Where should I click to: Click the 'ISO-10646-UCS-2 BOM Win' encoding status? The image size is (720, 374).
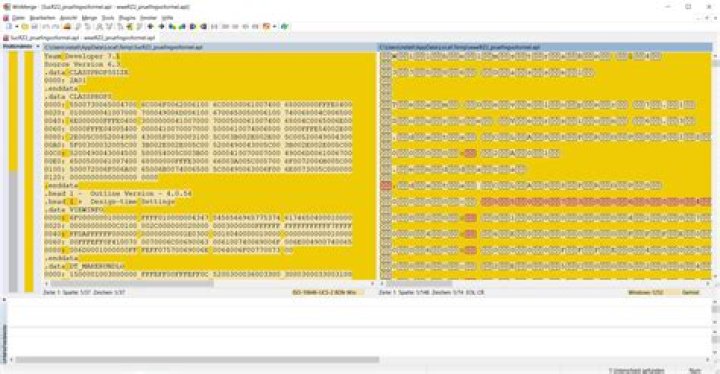325,292
